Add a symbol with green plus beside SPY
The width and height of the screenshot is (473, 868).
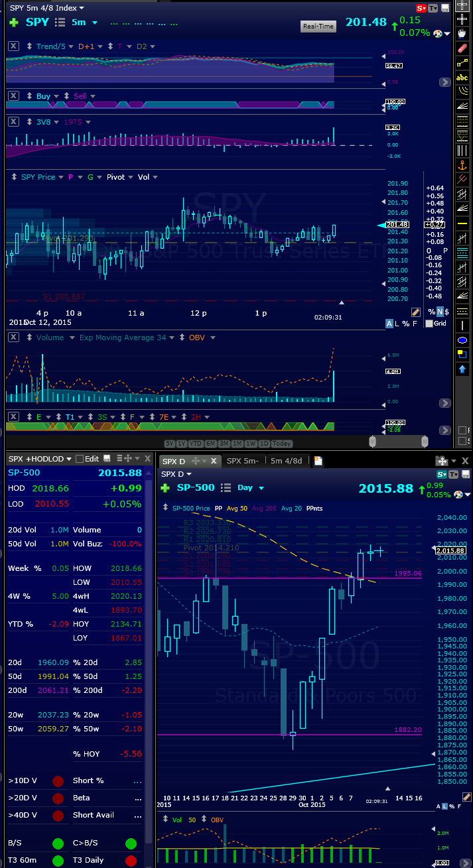[14, 23]
